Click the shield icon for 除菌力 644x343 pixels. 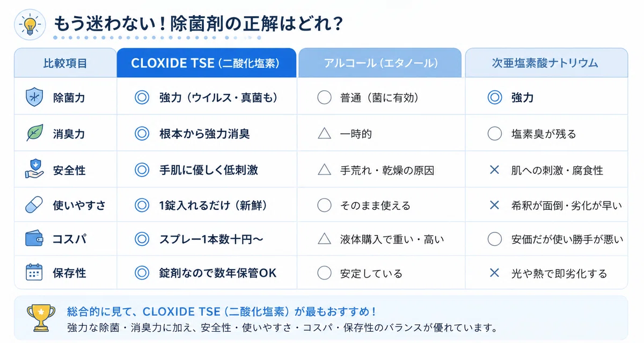coord(34,98)
